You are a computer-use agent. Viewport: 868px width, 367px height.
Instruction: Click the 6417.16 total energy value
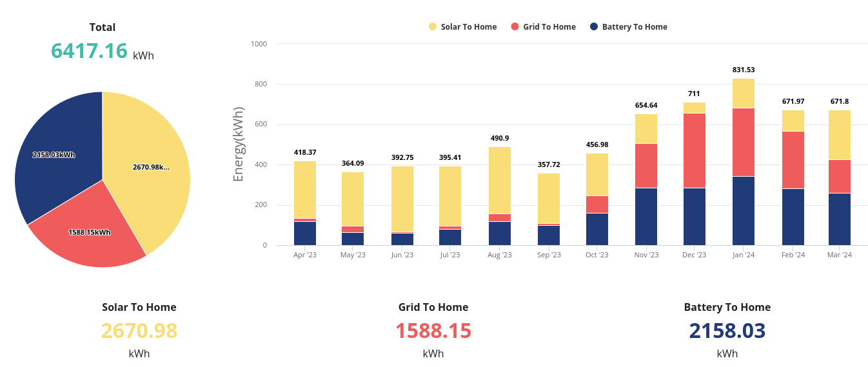[x=89, y=51]
